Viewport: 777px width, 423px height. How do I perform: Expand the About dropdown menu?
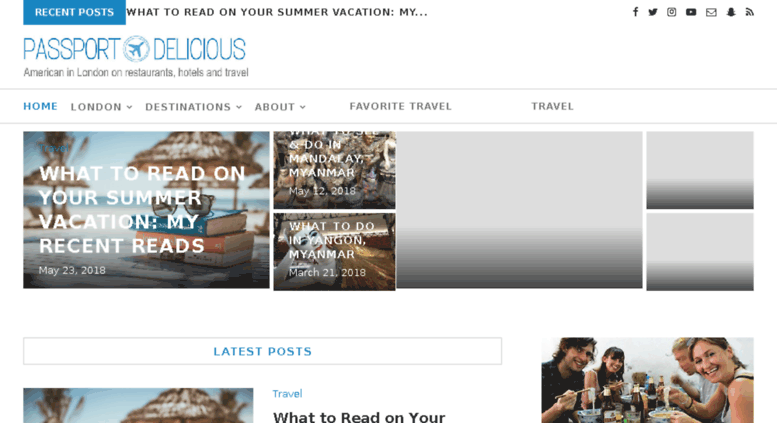(280, 107)
